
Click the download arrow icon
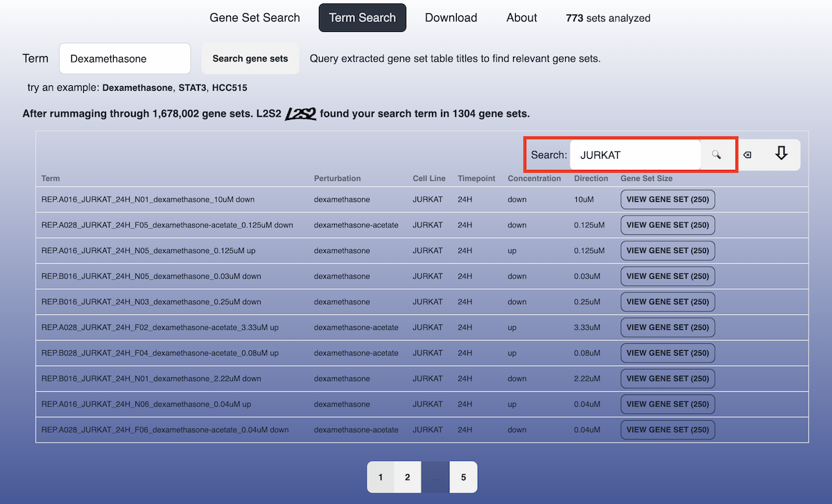[x=781, y=154]
